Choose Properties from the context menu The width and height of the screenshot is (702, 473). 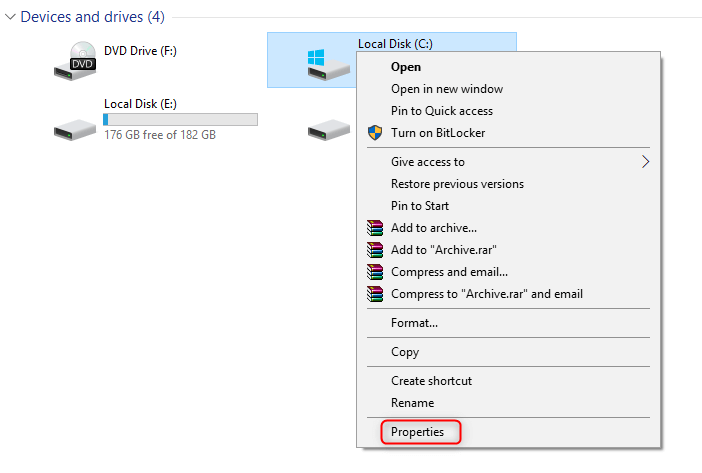click(417, 432)
